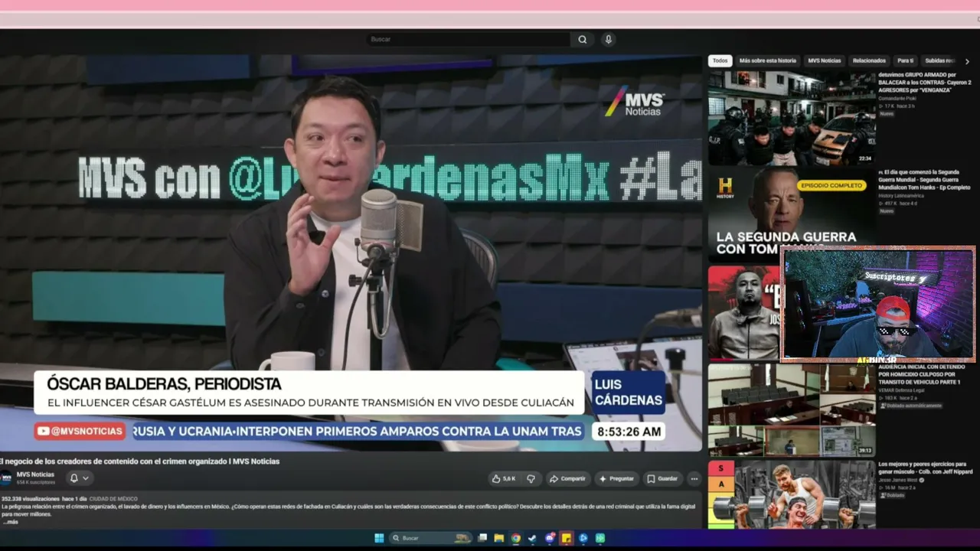Open the courtroom audiencia video thumbnail
Viewport: 980px width, 551px height.
[792, 409]
